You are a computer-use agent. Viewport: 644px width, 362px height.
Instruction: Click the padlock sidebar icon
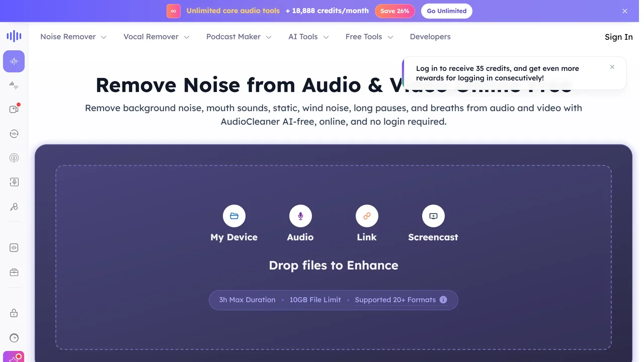pyautogui.click(x=14, y=313)
